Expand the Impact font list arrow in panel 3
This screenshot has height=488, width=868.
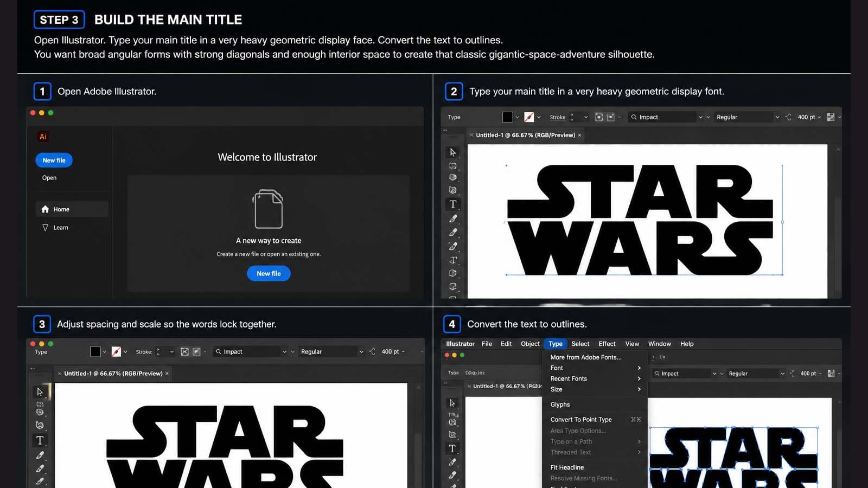pos(284,352)
